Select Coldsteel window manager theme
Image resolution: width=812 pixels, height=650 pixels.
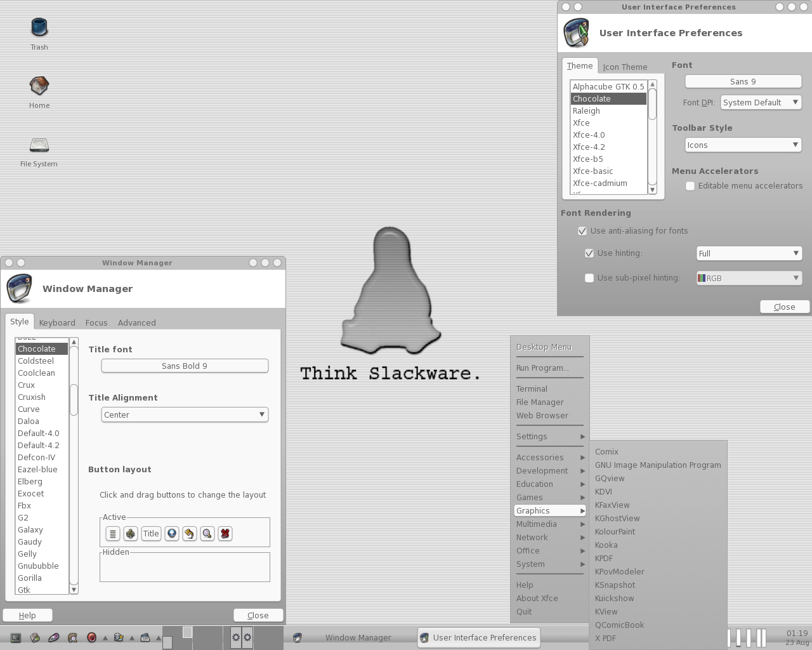point(42,361)
